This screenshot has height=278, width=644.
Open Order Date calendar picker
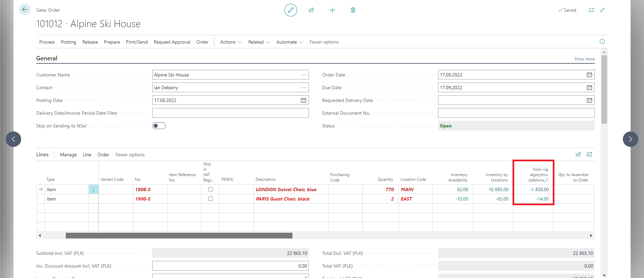click(589, 75)
